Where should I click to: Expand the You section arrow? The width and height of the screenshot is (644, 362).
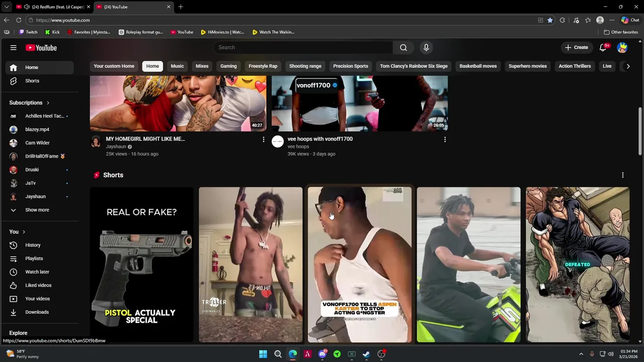pyautogui.click(x=24, y=232)
